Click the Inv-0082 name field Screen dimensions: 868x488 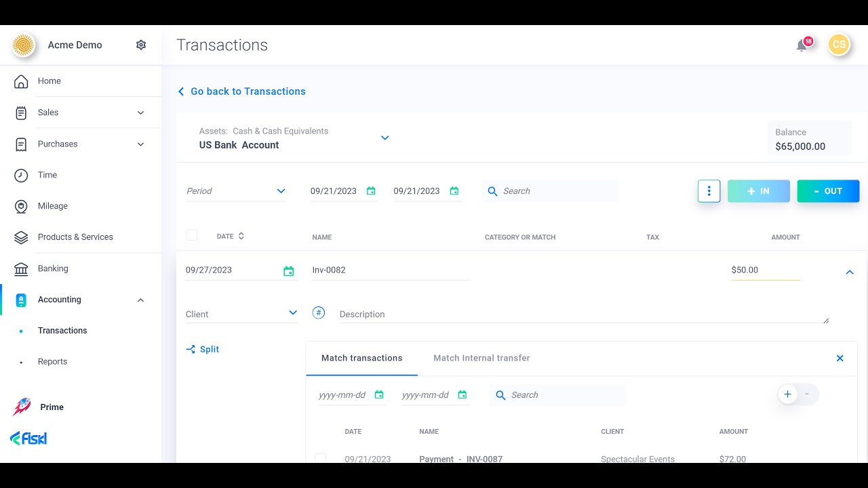tap(391, 270)
